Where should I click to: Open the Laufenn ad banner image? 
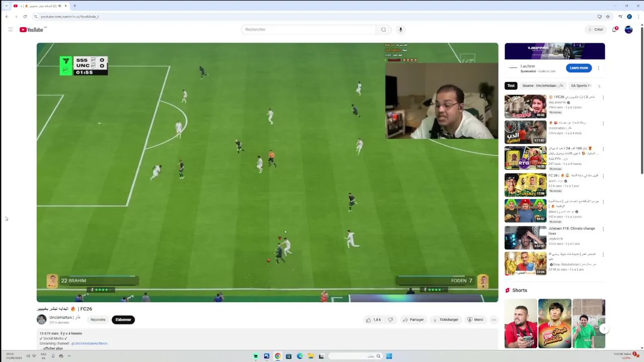[x=554, y=51]
